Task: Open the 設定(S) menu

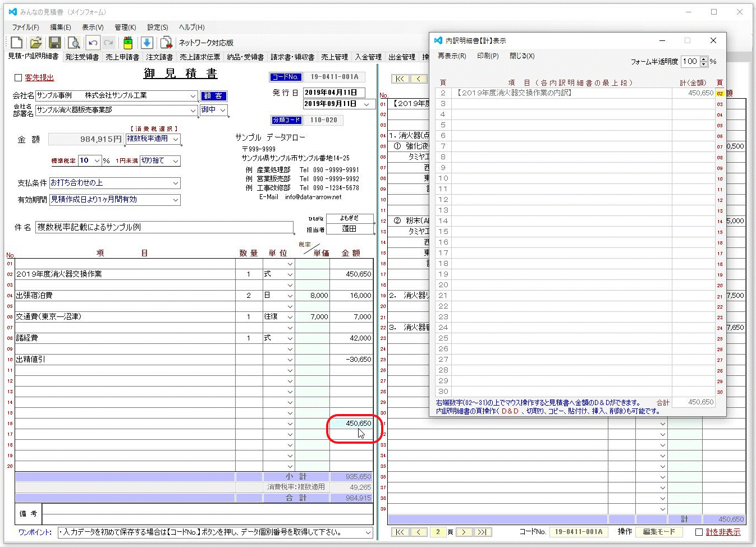Action: pos(158,27)
